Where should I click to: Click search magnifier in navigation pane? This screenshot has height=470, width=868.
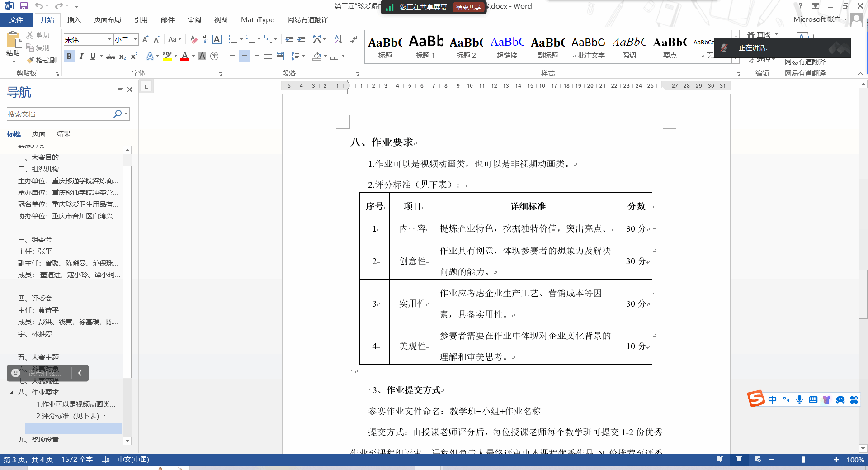click(117, 114)
